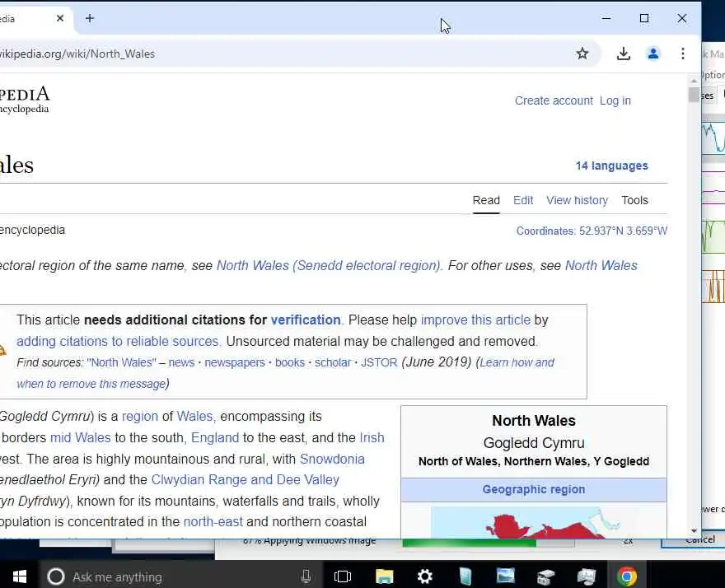The height and width of the screenshot is (588, 725).
Task: Bookmark this page with the star icon
Action: coord(582,54)
